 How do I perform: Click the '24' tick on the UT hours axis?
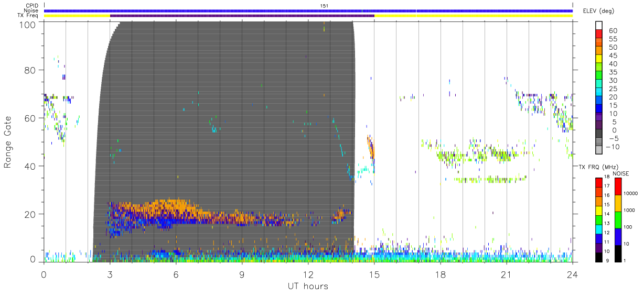pyautogui.click(x=572, y=274)
